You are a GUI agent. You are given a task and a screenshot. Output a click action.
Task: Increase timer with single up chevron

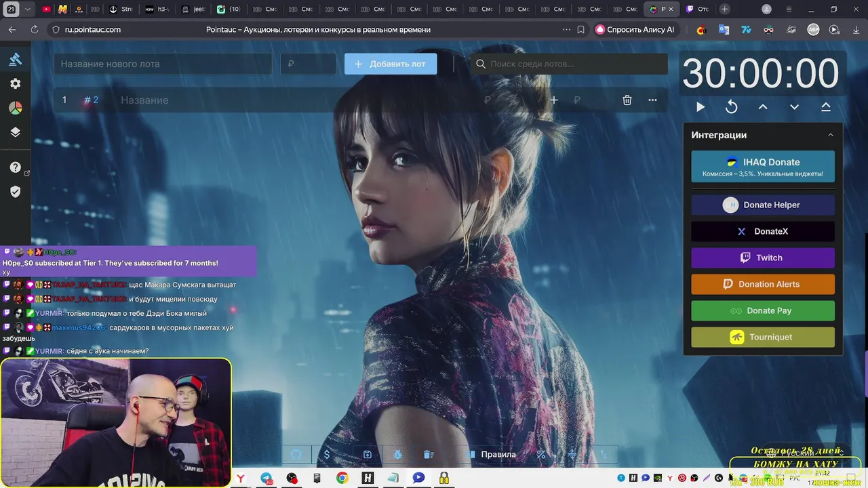pyautogui.click(x=763, y=107)
